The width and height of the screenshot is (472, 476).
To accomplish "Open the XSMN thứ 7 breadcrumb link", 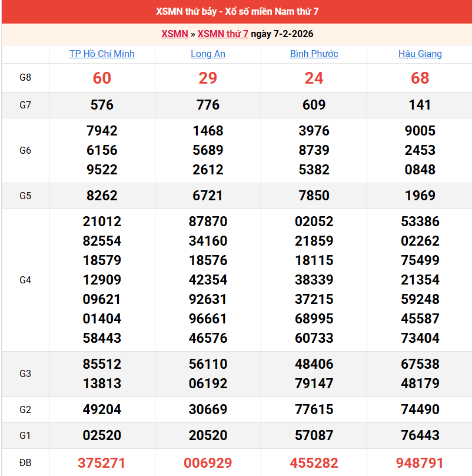I will [222, 34].
